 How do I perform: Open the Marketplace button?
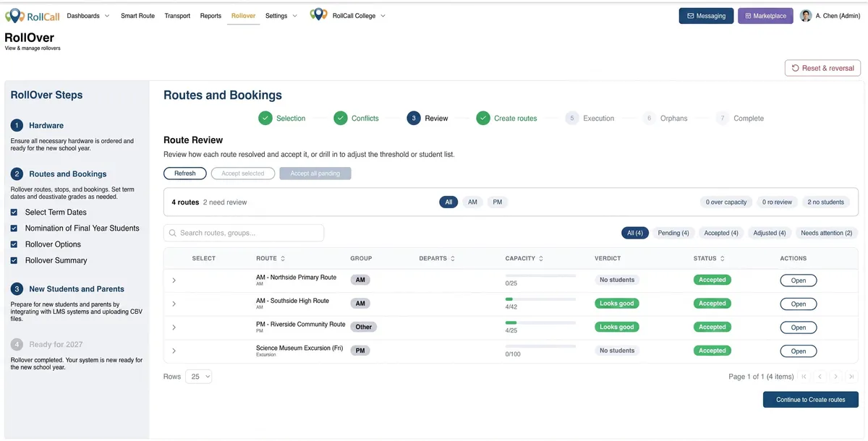click(x=765, y=15)
